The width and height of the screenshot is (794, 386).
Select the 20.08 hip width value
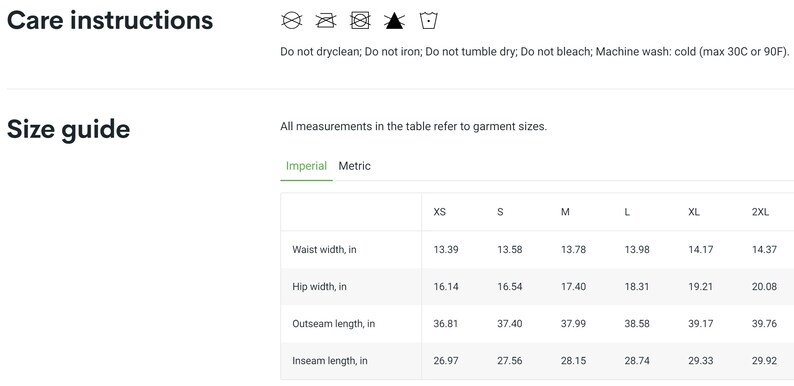click(764, 287)
